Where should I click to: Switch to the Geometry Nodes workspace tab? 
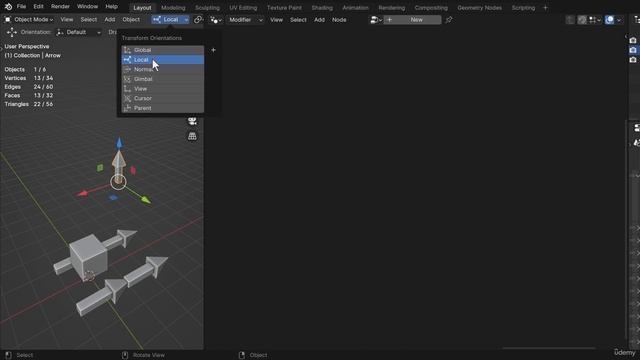pyautogui.click(x=479, y=8)
